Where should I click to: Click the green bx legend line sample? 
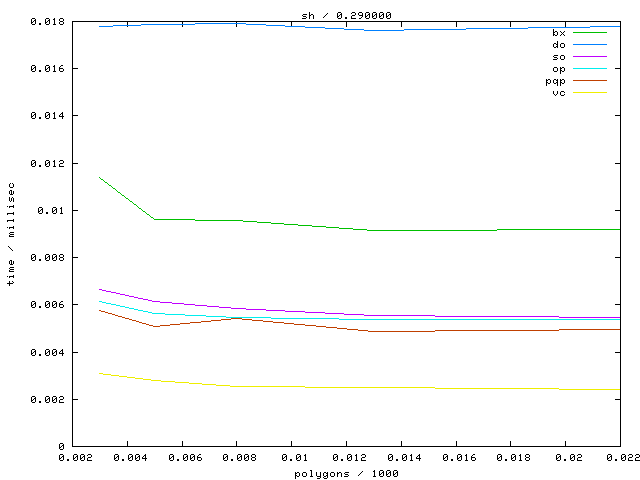pyautogui.click(x=590, y=33)
